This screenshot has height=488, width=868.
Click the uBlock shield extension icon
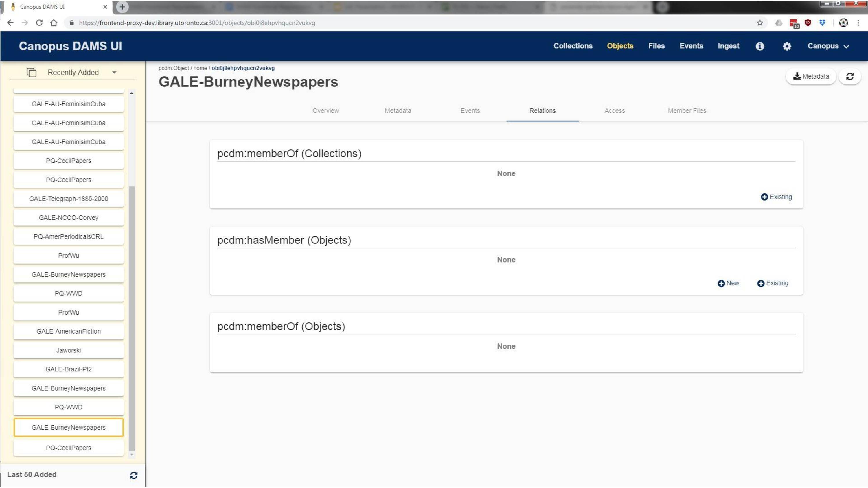tap(808, 23)
